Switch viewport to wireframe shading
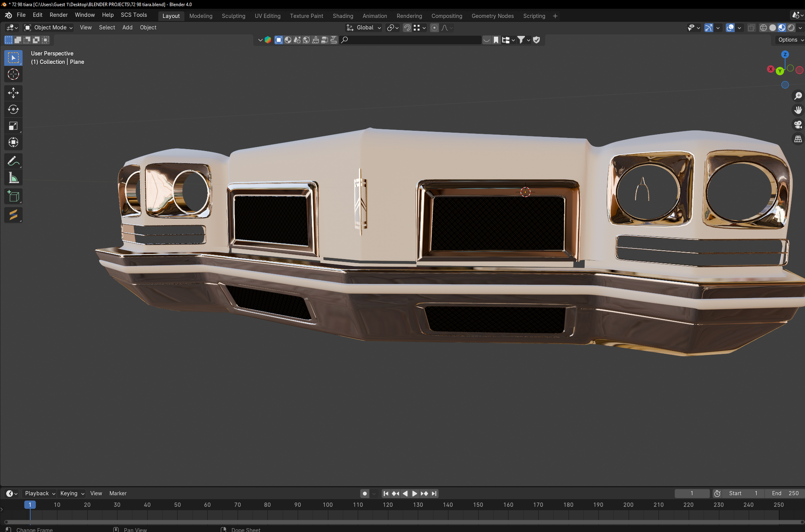 pos(763,28)
